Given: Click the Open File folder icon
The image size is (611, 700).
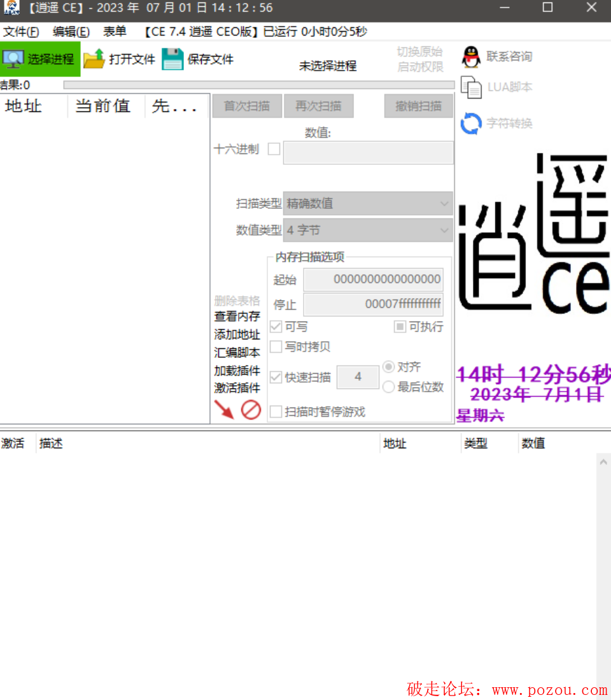Looking at the screenshot, I should pyautogui.click(x=94, y=59).
